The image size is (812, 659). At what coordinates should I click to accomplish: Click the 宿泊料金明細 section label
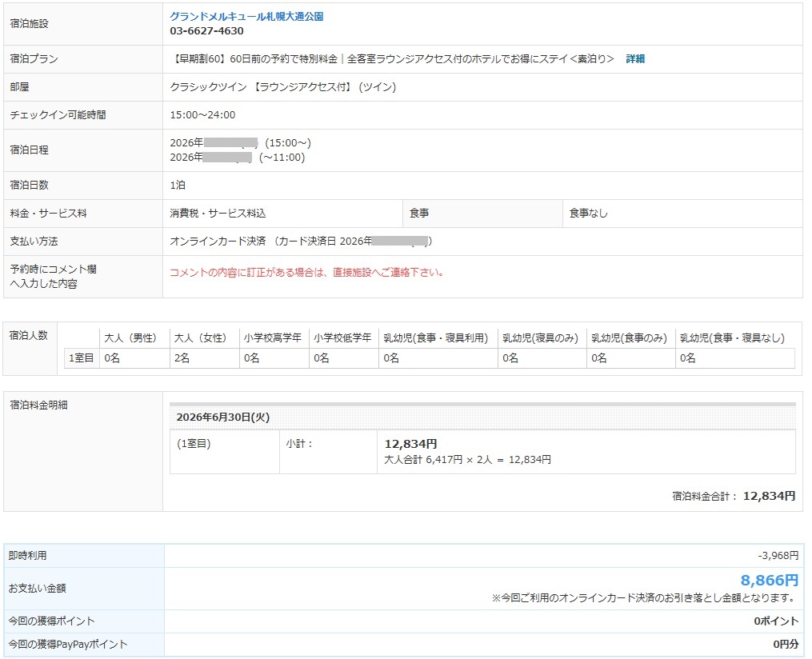[x=38, y=405]
